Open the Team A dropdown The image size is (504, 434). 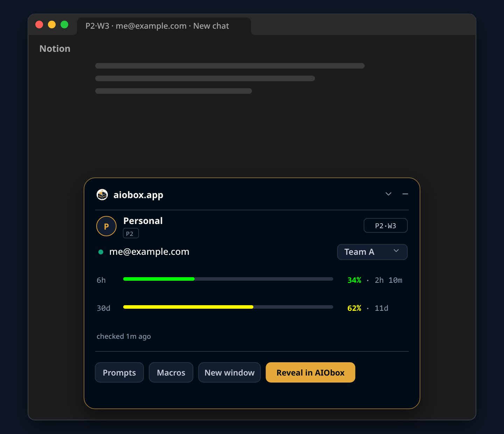(x=372, y=252)
